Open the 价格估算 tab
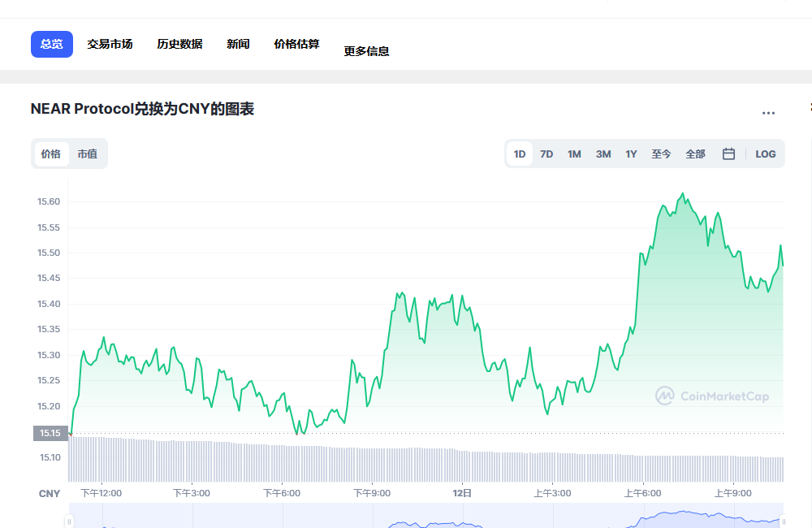The height and width of the screenshot is (528, 812). [x=296, y=44]
